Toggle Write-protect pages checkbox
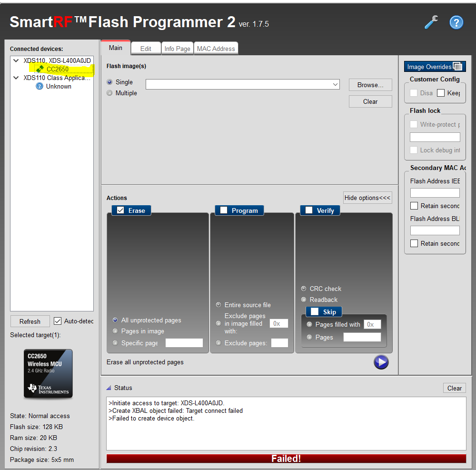476x470 pixels. [414, 124]
